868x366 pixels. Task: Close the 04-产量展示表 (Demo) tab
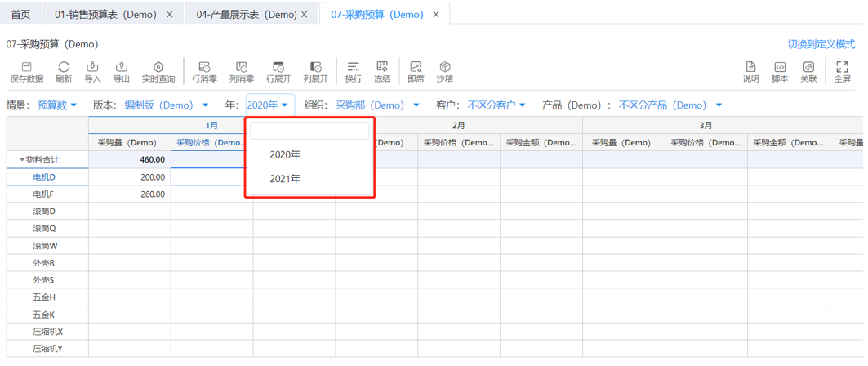305,15
